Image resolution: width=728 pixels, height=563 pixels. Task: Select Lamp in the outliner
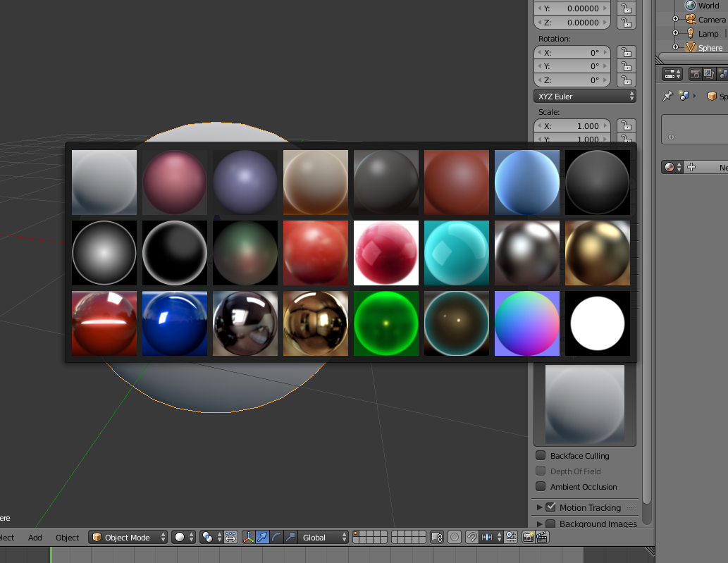click(x=708, y=33)
